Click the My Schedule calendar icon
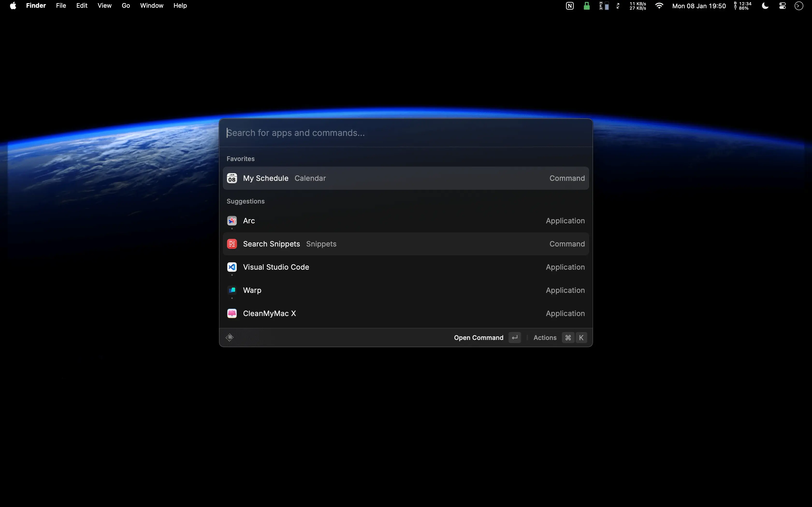This screenshot has width=812, height=507. 232,178
